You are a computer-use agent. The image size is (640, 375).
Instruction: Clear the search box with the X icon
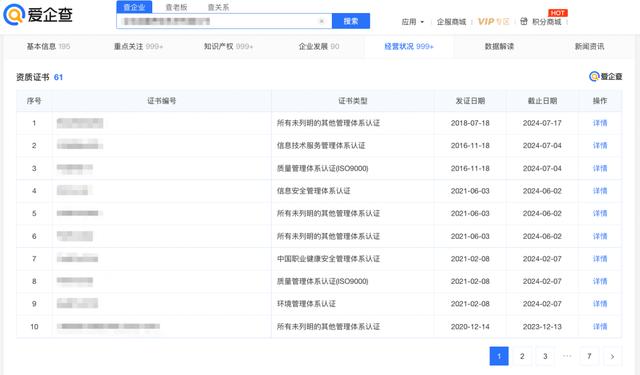pos(322,21)
